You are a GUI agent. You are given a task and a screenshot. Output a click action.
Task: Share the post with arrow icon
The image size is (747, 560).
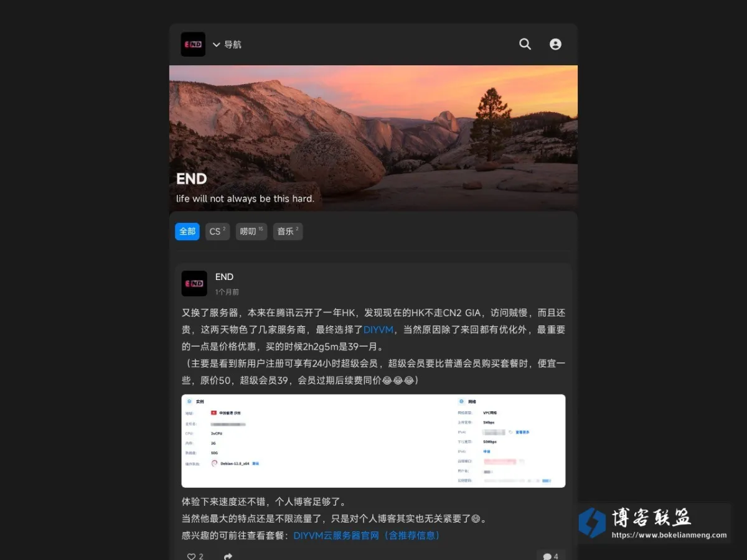228,556
